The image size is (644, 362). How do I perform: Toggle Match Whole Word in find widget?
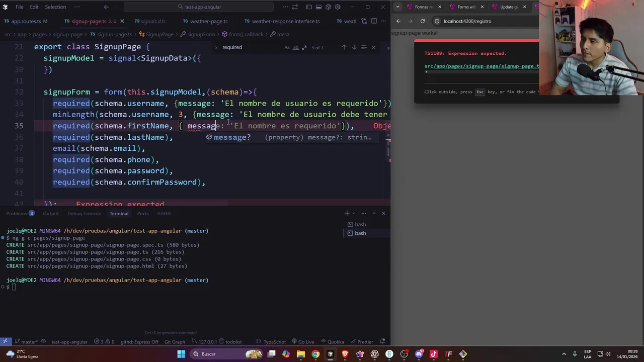click(296, 47)
